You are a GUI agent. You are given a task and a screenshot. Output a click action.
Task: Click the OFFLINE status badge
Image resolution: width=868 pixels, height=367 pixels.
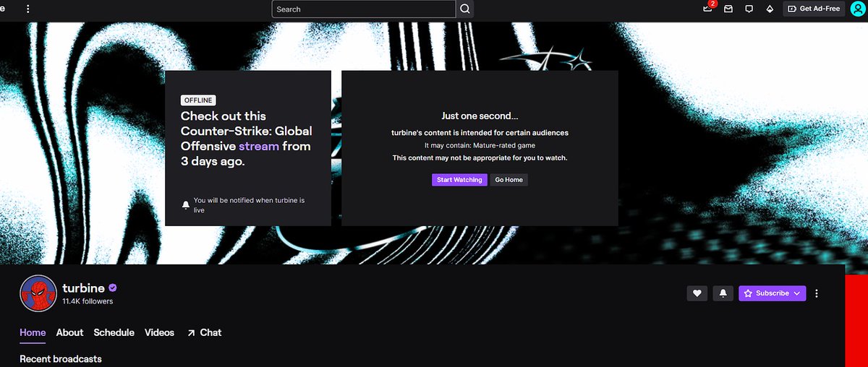(197, 100)
